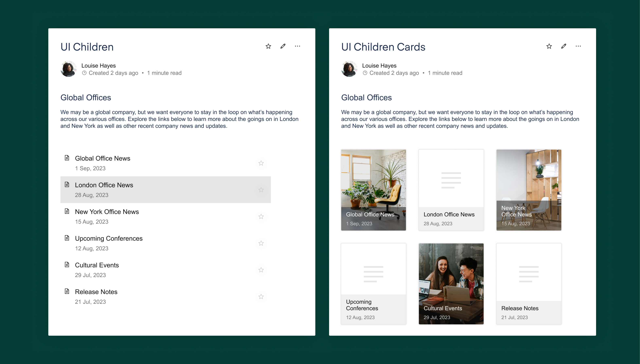Click the document icon beside Cultural Events

click(x=67, y=265)
